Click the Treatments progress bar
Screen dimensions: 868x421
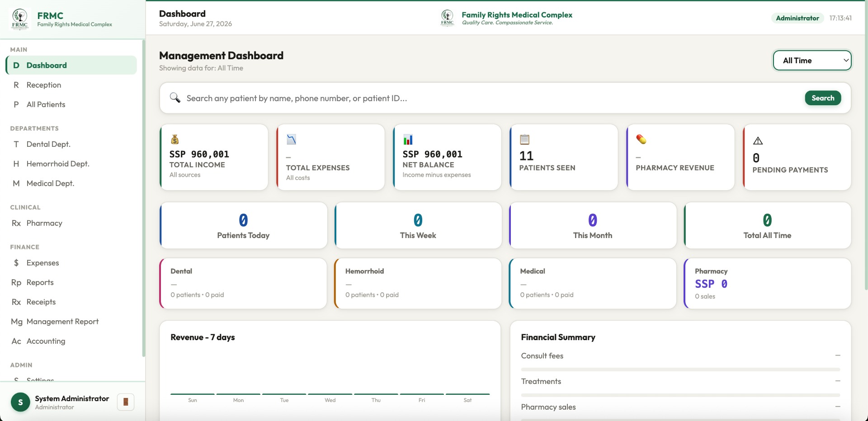pos(680,395)
